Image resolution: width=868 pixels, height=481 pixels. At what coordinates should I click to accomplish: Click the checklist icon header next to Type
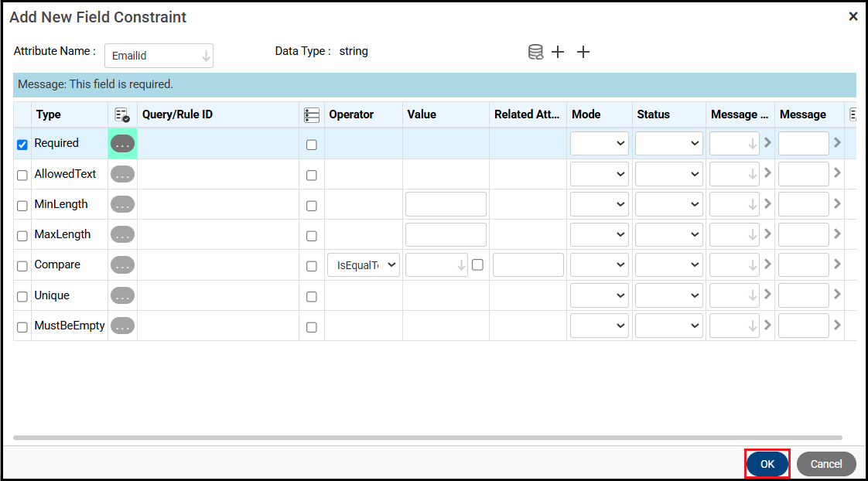tap(122, 114)
